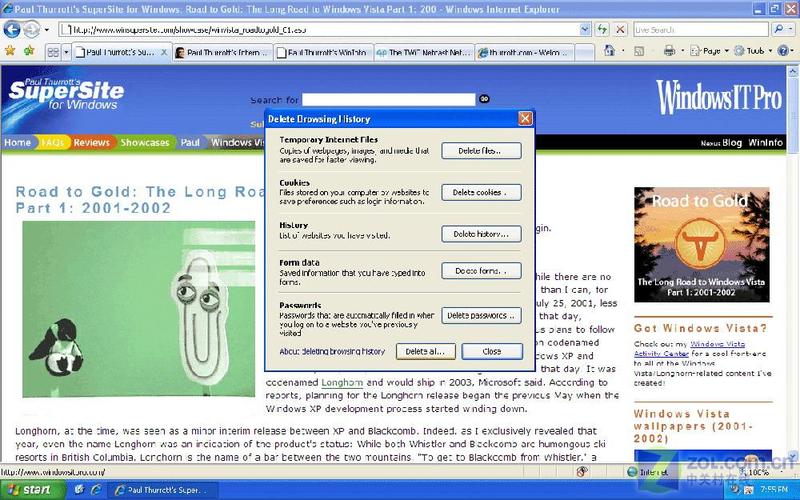Viewport: 800px width, 500px height.
Task: Open the Print options dropdown arrow
Action: click(682, 51)
